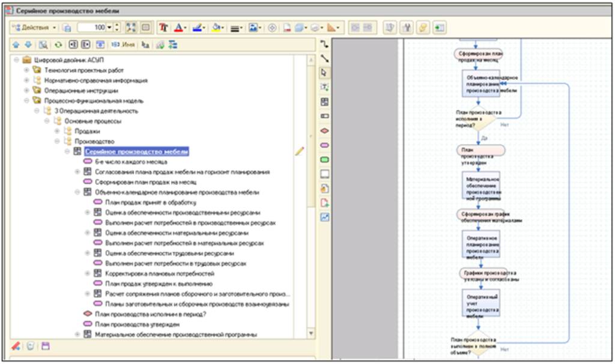
Task: Select 'Нормативно-справочная информация' tree item
Action: click(x=95, y=80)
